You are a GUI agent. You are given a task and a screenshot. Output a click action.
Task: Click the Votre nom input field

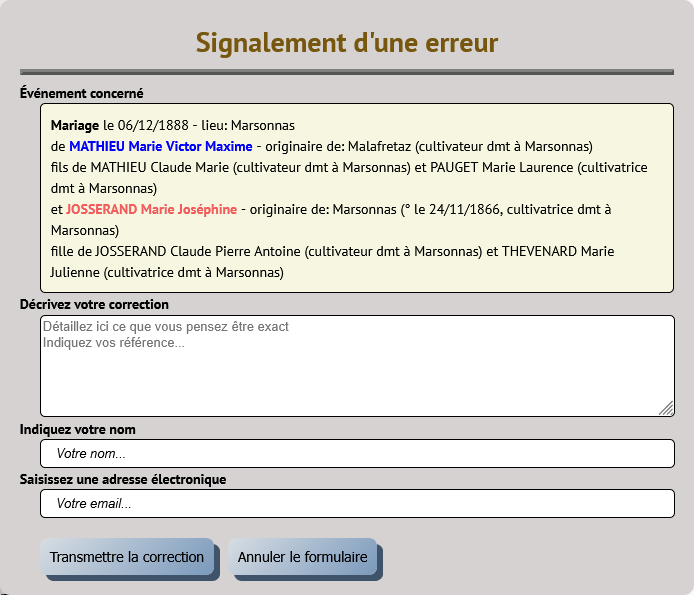click(357, 454)
